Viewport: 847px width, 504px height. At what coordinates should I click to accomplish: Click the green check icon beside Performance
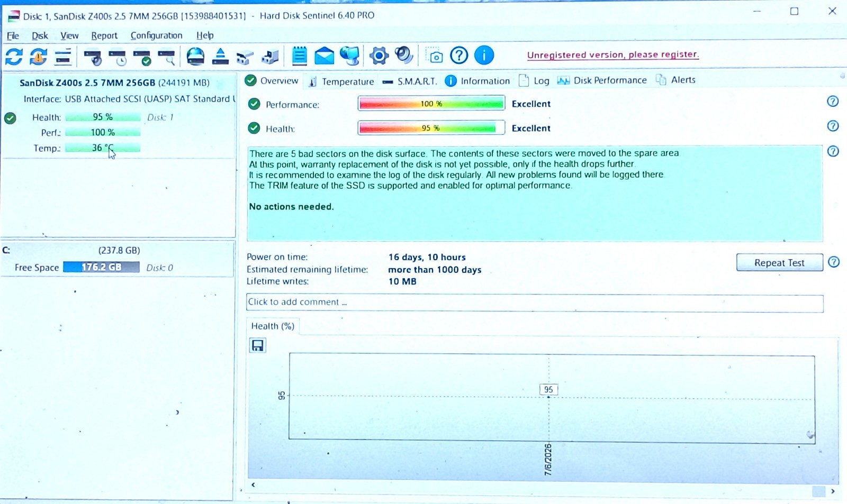click(254, 104)
